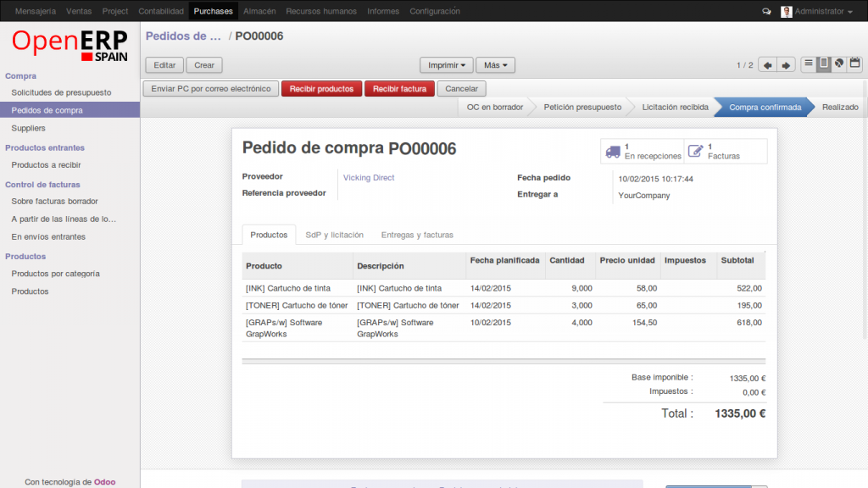Open the Contabilidad menu

click(x=161, y=11)
